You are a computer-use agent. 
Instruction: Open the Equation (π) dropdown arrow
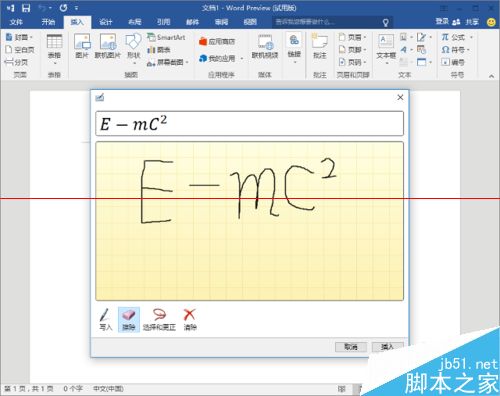471,37
